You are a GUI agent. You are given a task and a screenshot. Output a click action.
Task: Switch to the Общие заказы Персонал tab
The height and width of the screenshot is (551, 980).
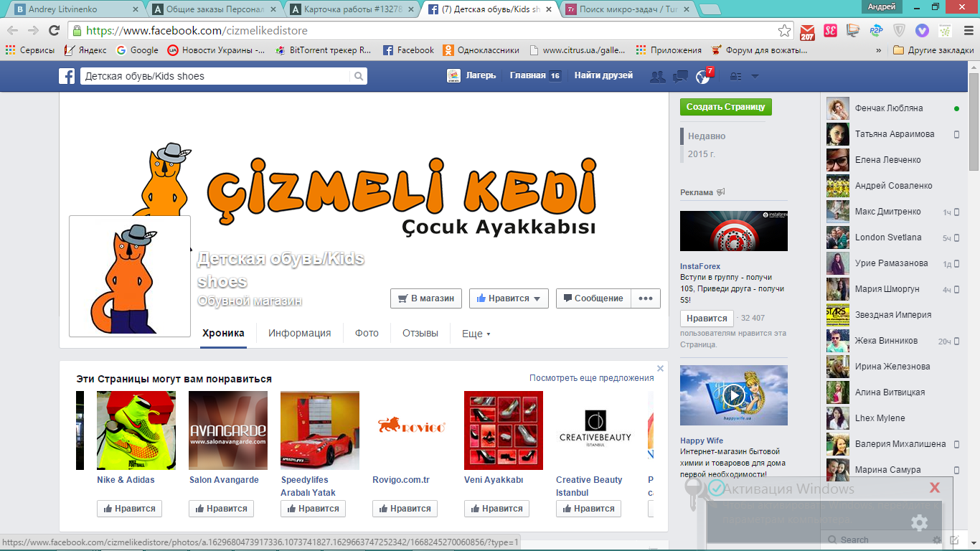point(215,9)
